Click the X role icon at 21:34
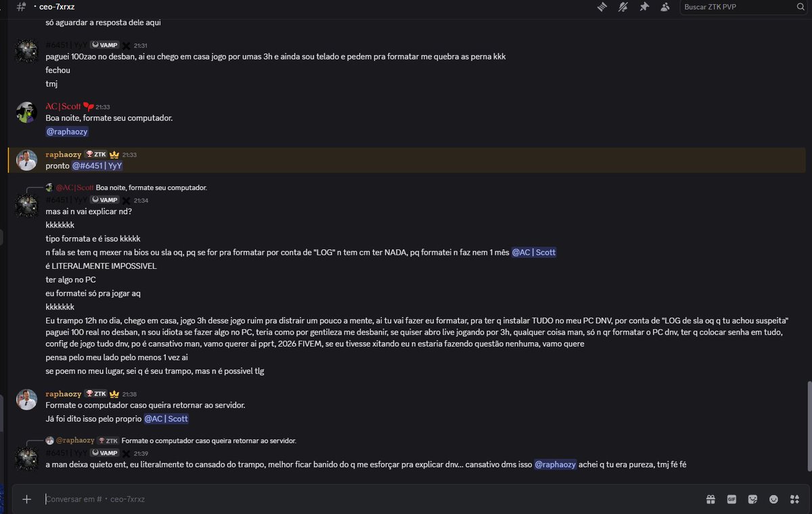Image resolution: width=812 pixels, height=514 pixels. 126,200
